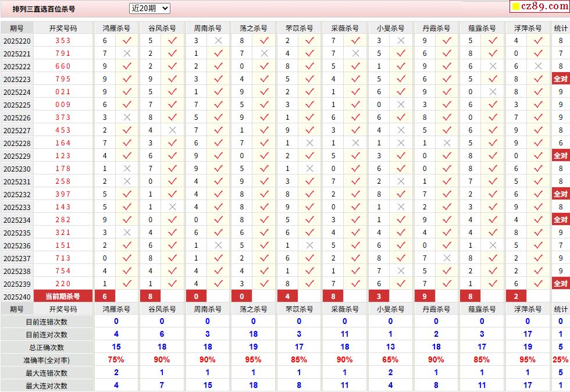This screenshot has height=392, width=570.
Task: Click the X mark in row 2025228 under 芣苡杀号
Action: pyautogui.click(x=309, y=143)
